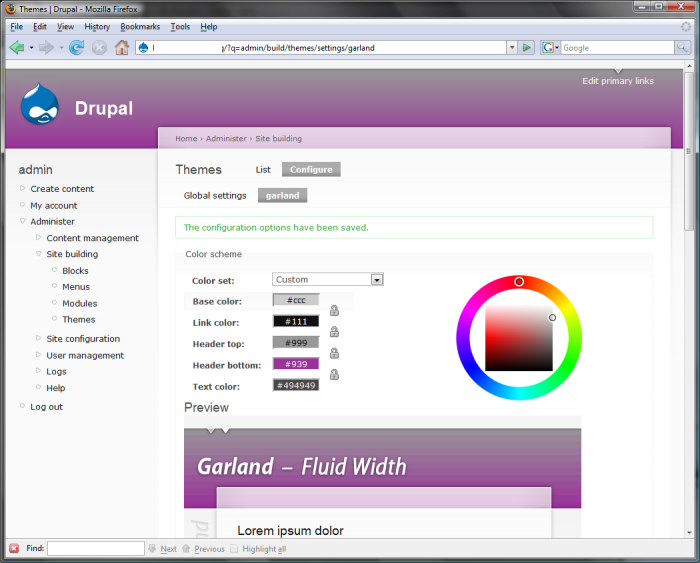Viewport: 700px width, 563px height.
Task: Open the Firefox Help menu
Action: (x=208, y=27)
